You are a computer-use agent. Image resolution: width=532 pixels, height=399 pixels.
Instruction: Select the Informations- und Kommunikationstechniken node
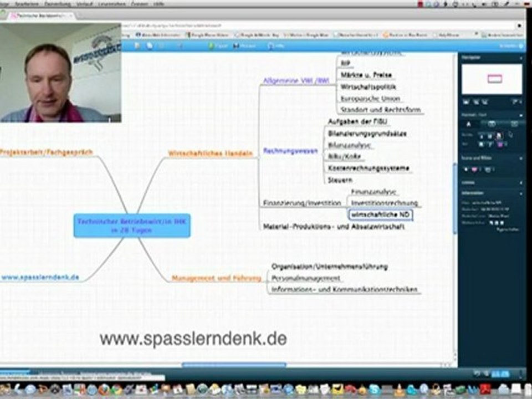coord(344,289)
